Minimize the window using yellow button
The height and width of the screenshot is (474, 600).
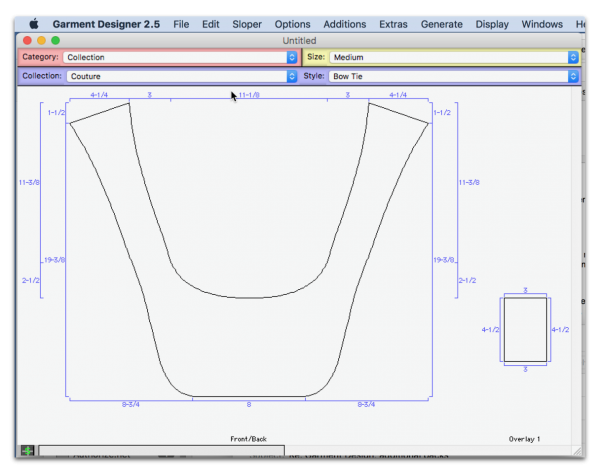tap(41, 40)
